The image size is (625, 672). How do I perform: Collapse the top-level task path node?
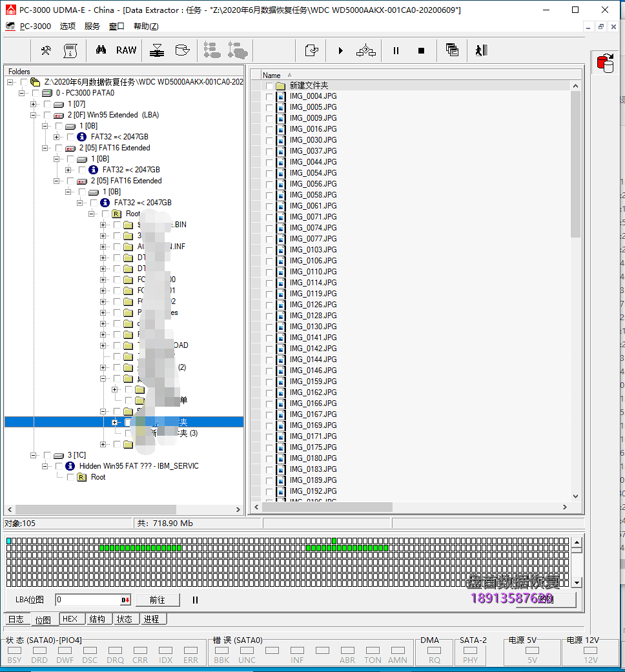10,82
